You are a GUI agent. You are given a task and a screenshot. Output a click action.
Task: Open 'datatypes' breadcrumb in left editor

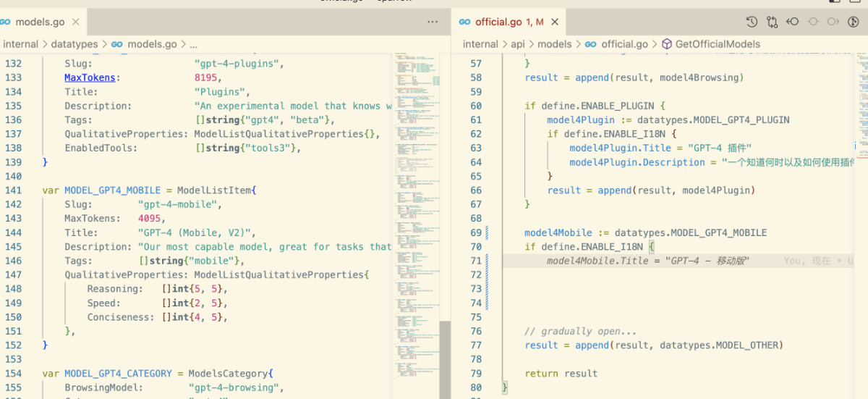(75, 44)
